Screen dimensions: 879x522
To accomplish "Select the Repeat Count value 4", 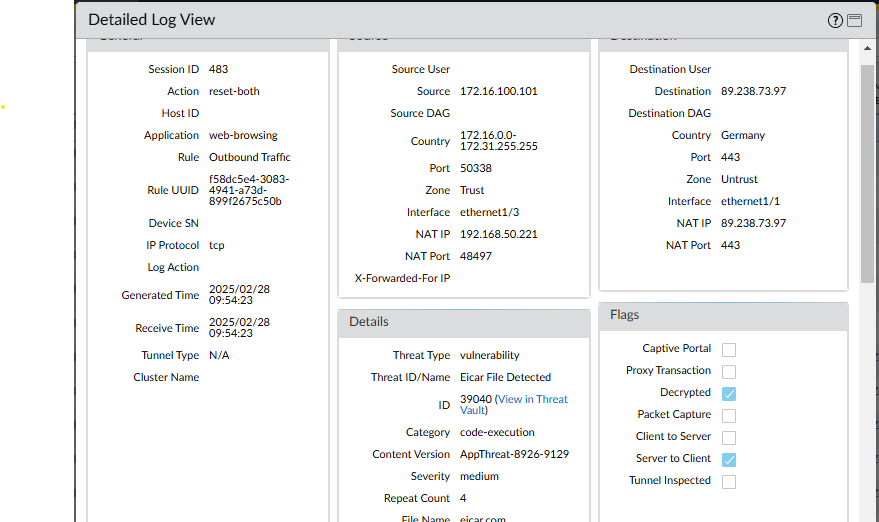I will (x=463, y=498).
